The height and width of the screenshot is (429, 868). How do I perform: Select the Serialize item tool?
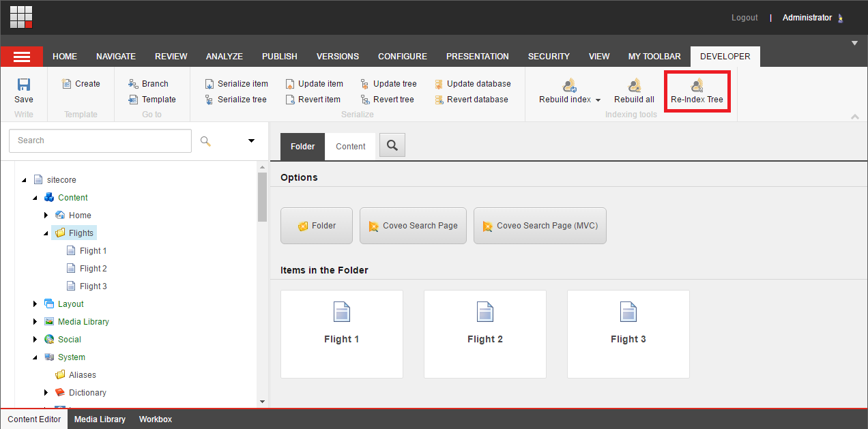[x=235, y=83]
